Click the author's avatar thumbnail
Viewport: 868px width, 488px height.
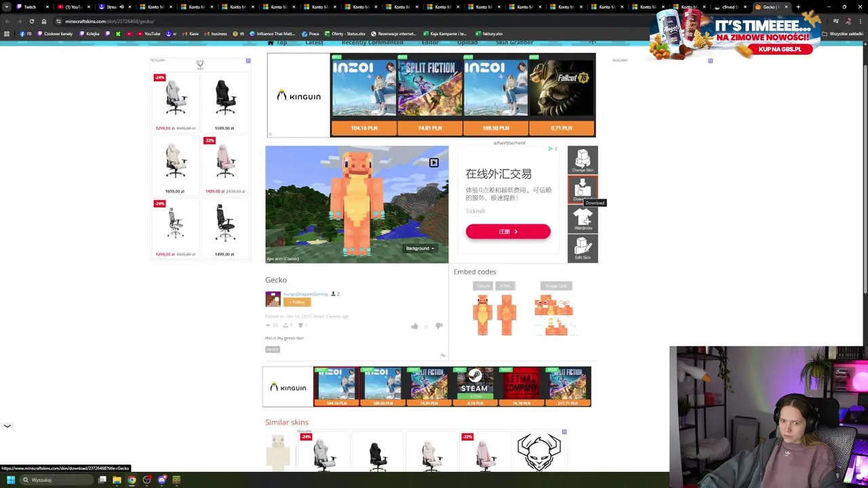(x=273, y=299)
